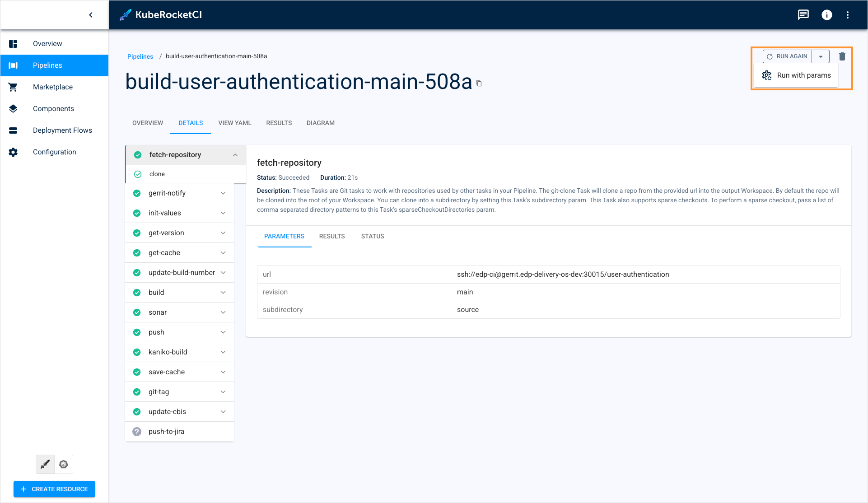Open Marketplace via the cart icon
The height and width of the screenshot is (503, 868).
click(x=13, y=87)
